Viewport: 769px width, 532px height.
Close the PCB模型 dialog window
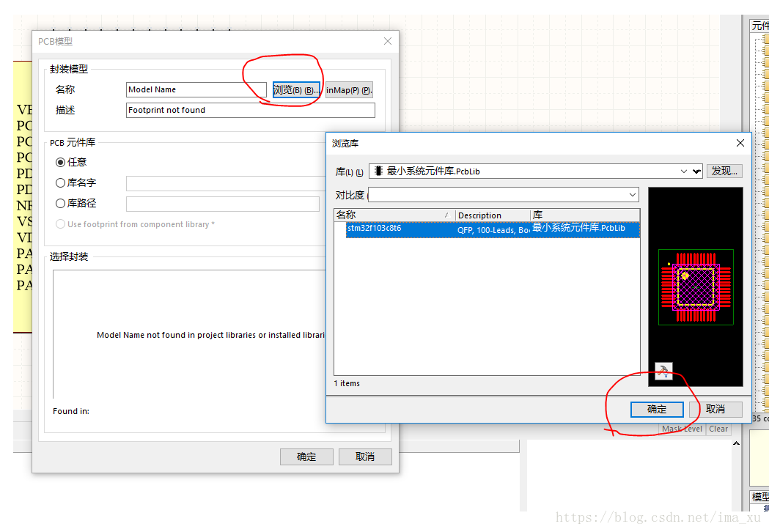[388, 42]
